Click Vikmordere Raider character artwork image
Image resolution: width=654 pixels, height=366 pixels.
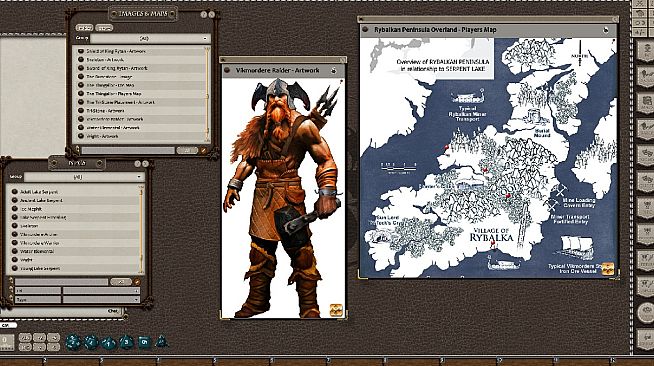[283, 198]
